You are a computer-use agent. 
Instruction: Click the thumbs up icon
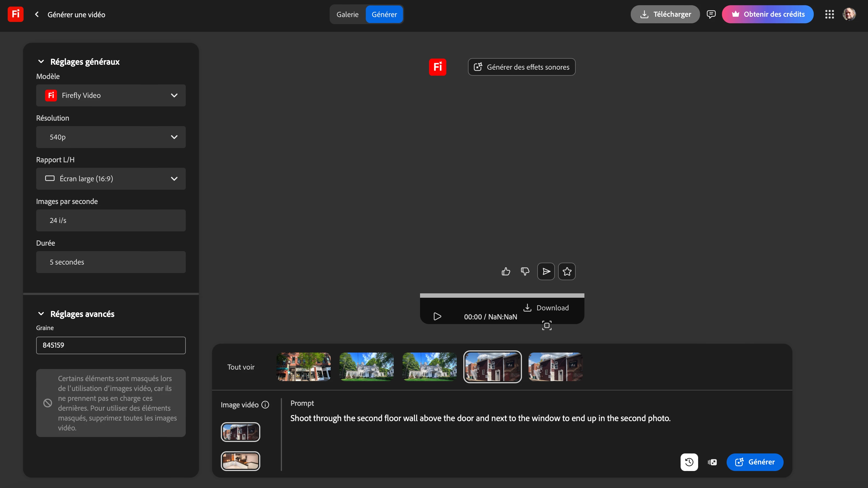click(506, 271)
